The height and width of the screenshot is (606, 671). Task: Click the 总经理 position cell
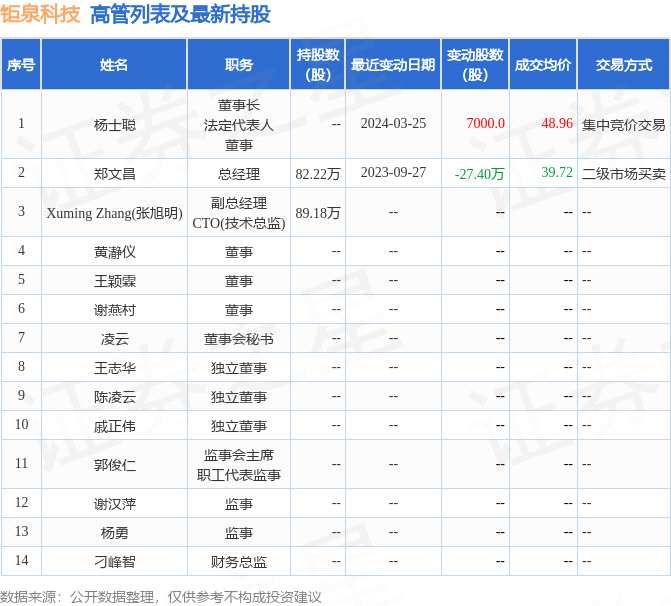pos(238,174)
